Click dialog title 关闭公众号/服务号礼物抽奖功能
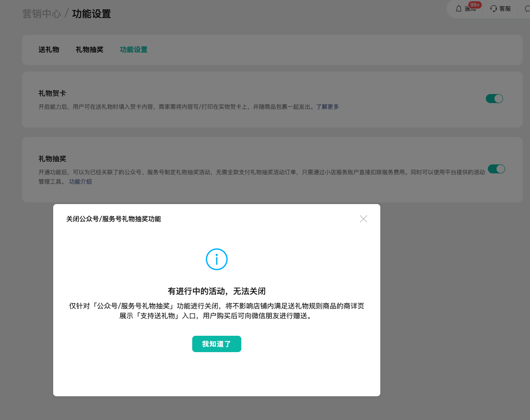The image size is (530, 420). (114, 219)
